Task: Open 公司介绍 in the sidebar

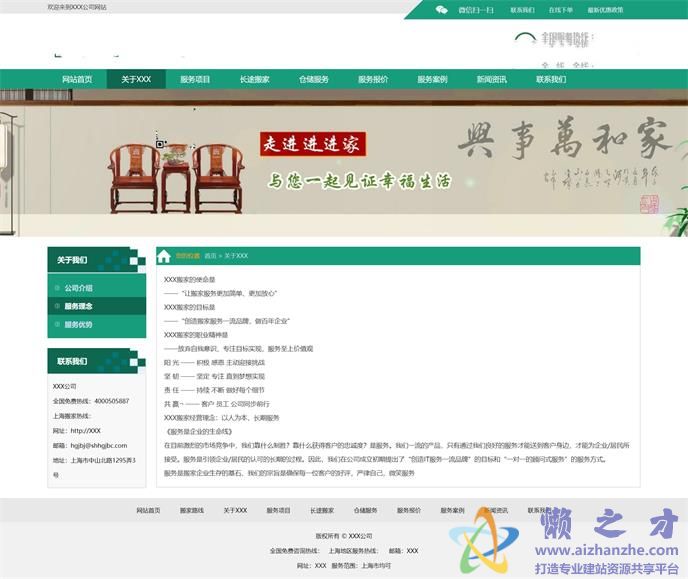Action: 79,288
